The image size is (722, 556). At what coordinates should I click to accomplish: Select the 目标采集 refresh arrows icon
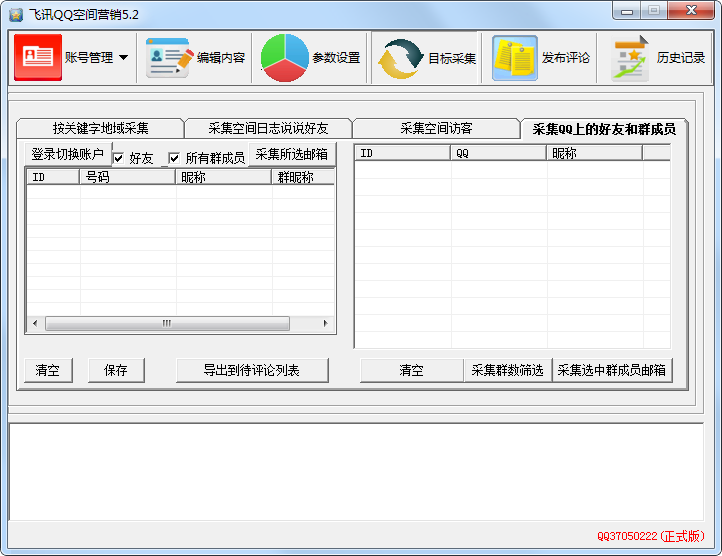click(400, 59)
